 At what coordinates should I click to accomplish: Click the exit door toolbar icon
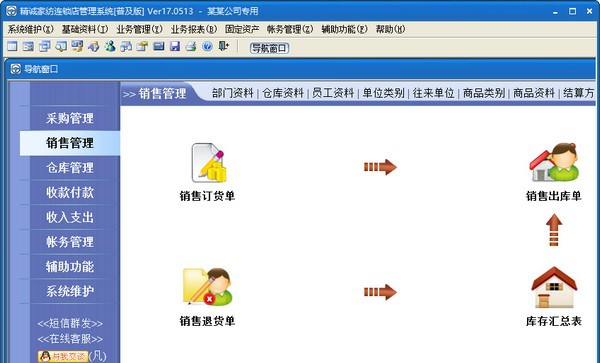click(x=223, y=46)
